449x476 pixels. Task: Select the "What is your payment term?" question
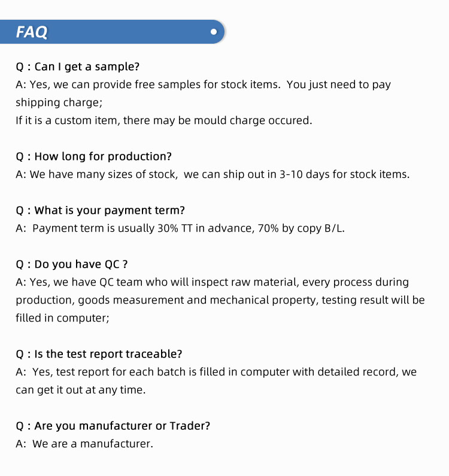click(100, 210)
